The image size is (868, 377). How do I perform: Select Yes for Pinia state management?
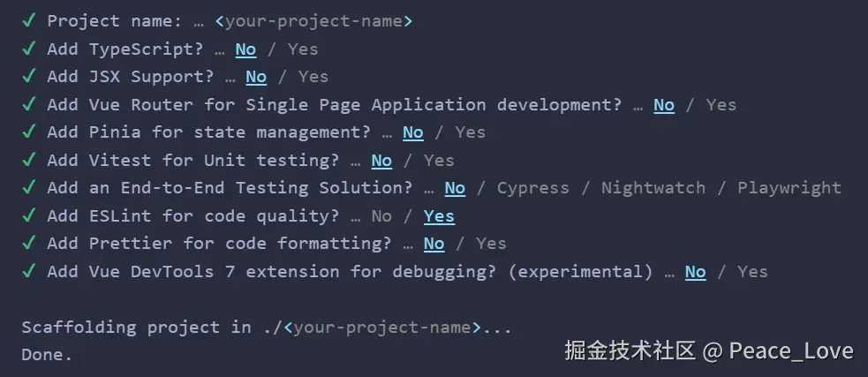(470, 132)
